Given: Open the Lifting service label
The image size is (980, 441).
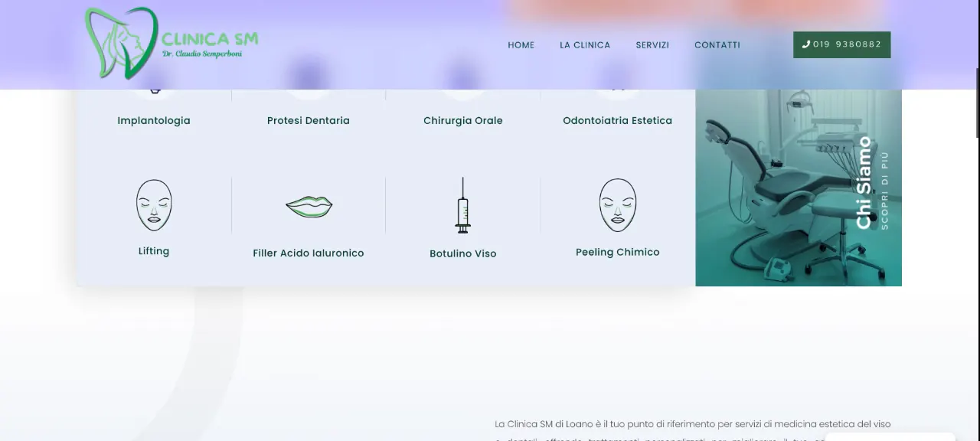Looking at the screenshot, I should click(x=154, y=251).
